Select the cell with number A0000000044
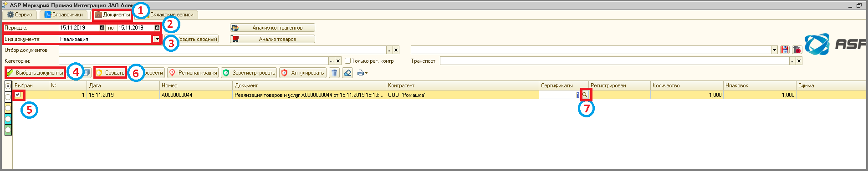Viewport: 868px width, 171px height. [x=196, y=95]
